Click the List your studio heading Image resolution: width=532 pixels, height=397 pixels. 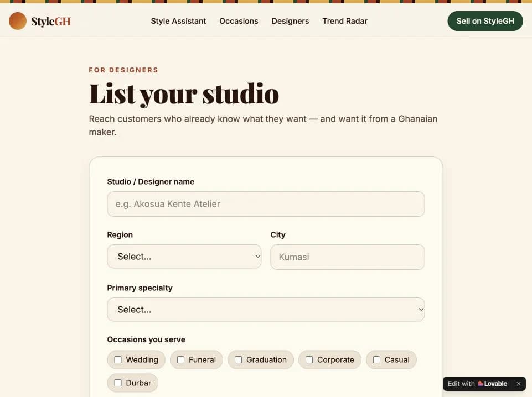pyautogui.click(x=184, y=94)
